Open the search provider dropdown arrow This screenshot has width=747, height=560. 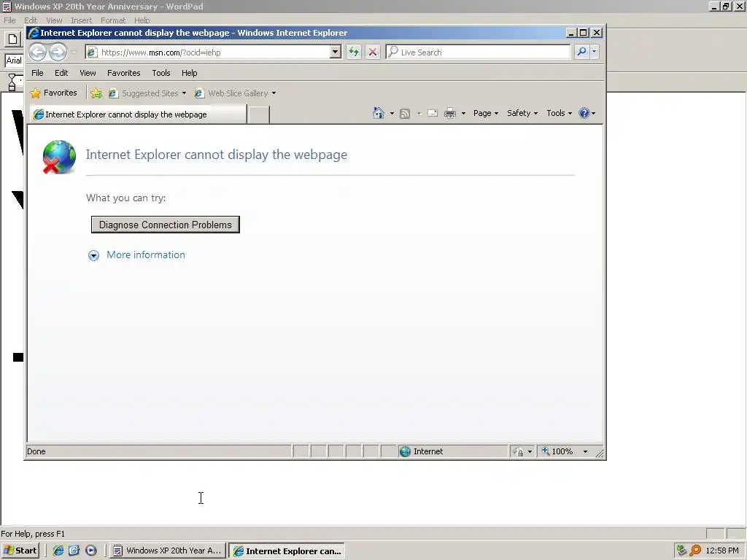click(594, 52)
